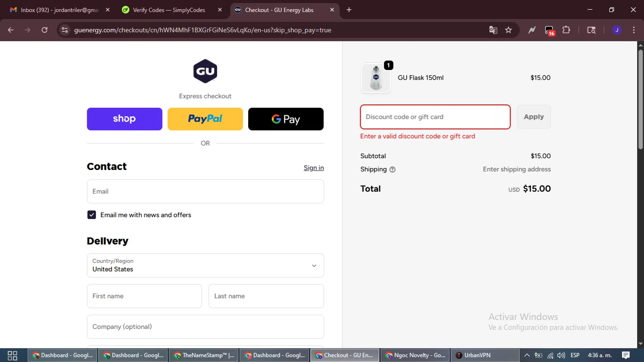Click the lightning-style extension icon

click(532, 30)
